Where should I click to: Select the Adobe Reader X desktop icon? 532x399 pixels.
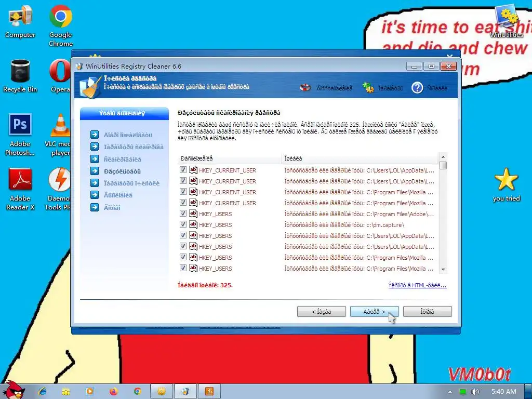click(20, 189)
